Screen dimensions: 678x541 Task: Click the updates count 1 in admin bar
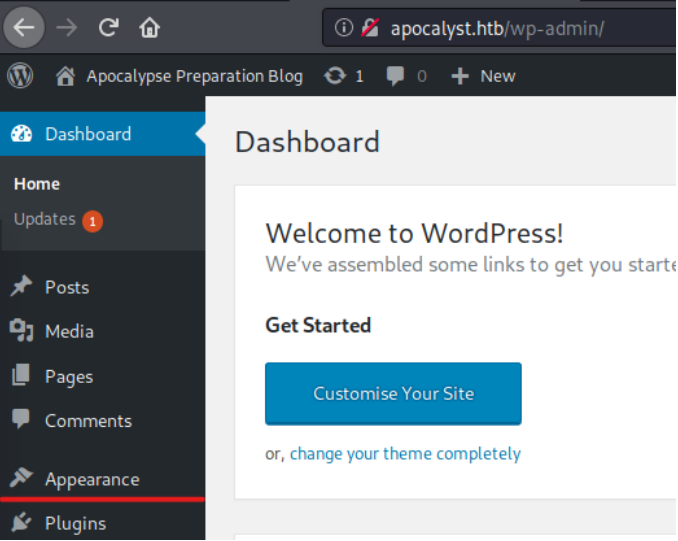point(359,77)
